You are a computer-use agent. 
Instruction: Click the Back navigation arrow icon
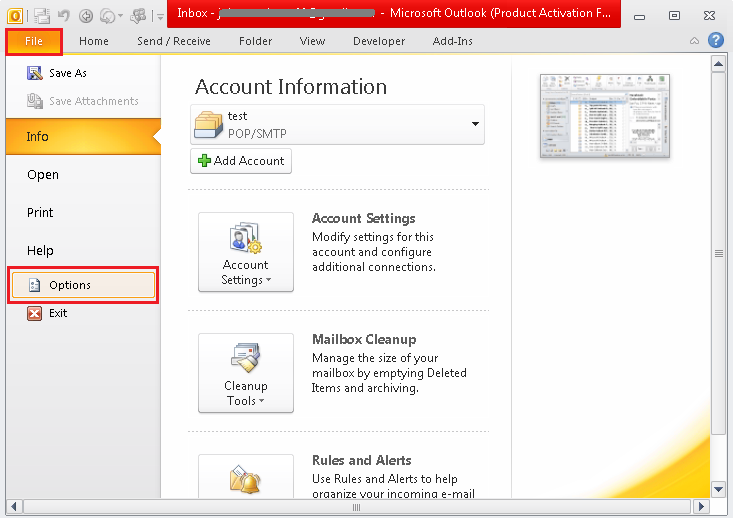coord(86,16)
